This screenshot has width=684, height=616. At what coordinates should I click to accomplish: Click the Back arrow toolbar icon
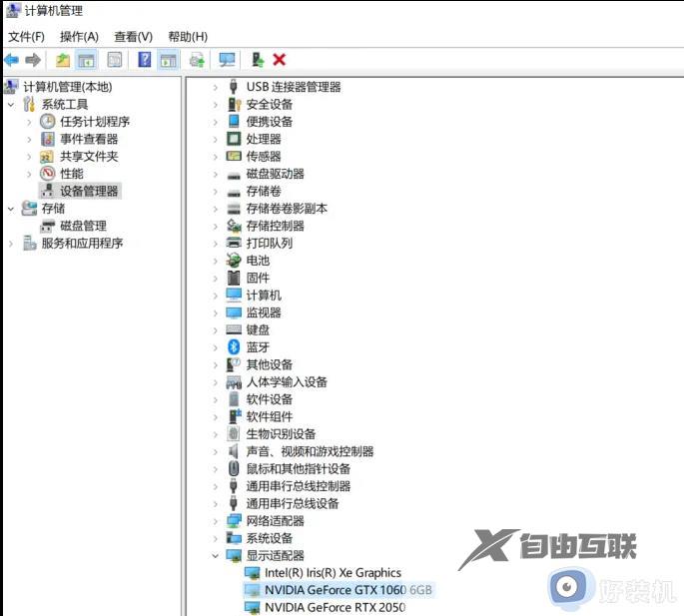pyautogui.click(x=12, y=59)
